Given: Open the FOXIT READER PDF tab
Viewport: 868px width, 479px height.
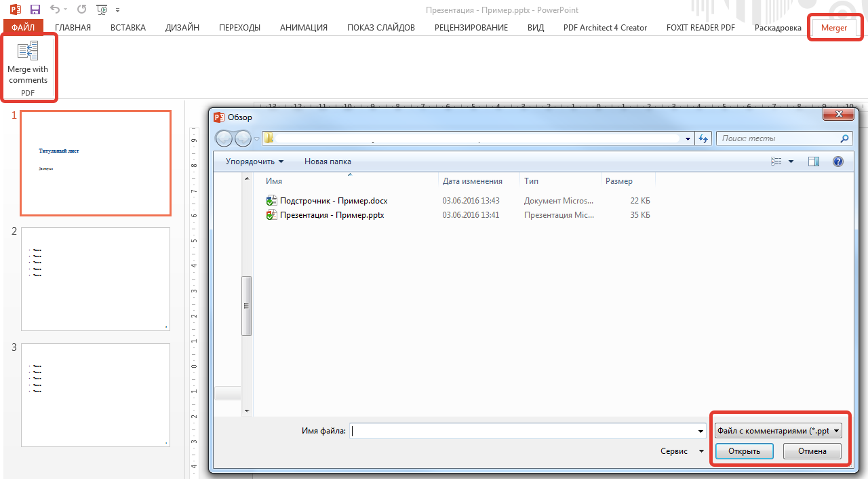Looking at the screenshot, I should pyautogui.click(x=701, y=28).
